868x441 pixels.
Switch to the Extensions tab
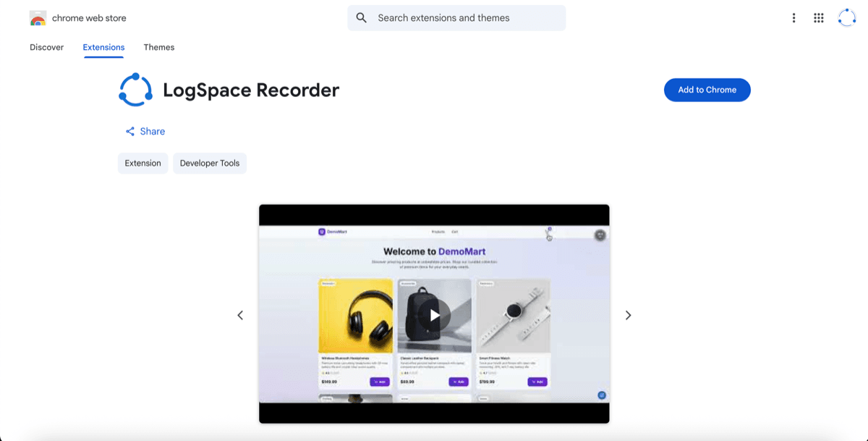click(103, 47)
